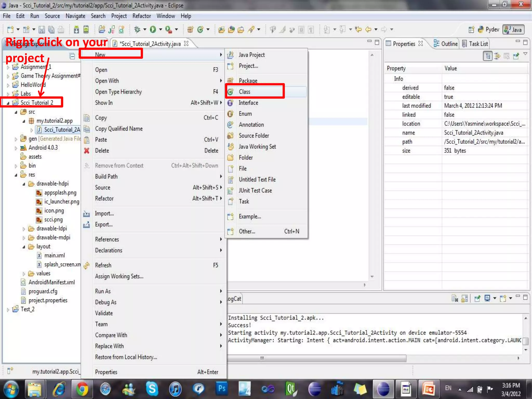The height and width of the screenshot is (399, 532).
Task: Choose Other... in the New submenu
Action: point(266,231)
